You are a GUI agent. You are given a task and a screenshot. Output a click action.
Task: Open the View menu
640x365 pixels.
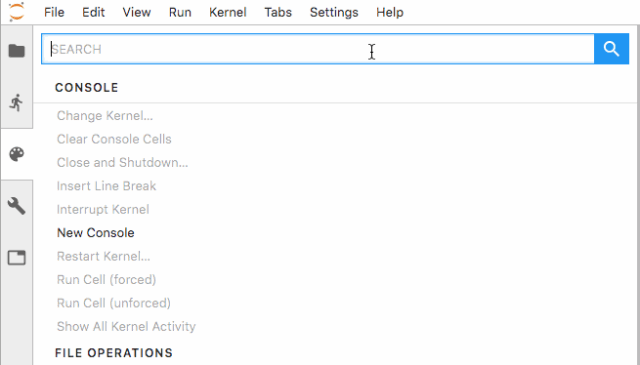click(137, 12)
